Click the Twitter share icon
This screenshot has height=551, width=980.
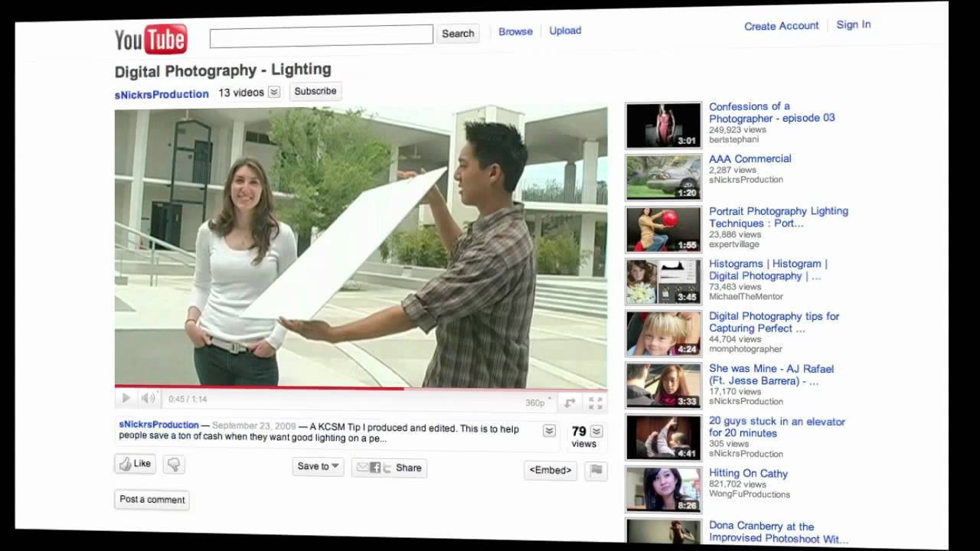[x=387, y=468]
